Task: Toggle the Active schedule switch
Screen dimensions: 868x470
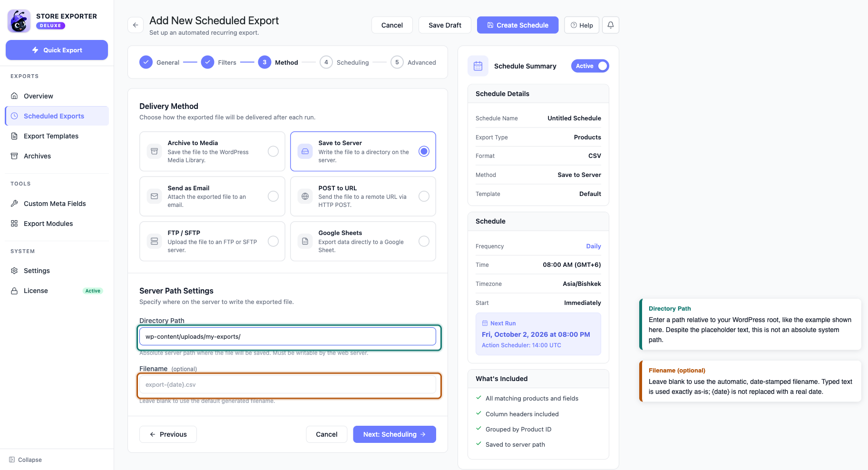Action: [x=590, y=66]
